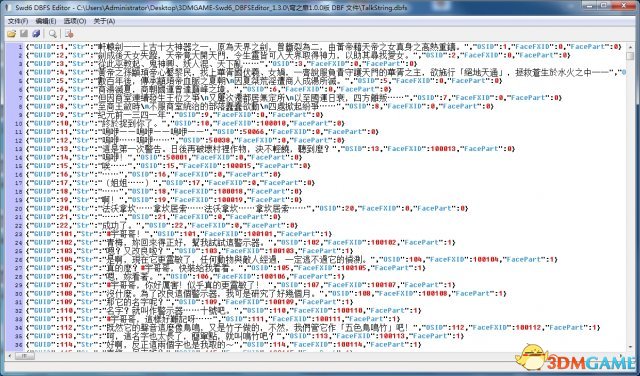This screenshot has height=376, width=640.
Task: Click the vertical scrollbar up arrow
Action: (x=631, y=46)
